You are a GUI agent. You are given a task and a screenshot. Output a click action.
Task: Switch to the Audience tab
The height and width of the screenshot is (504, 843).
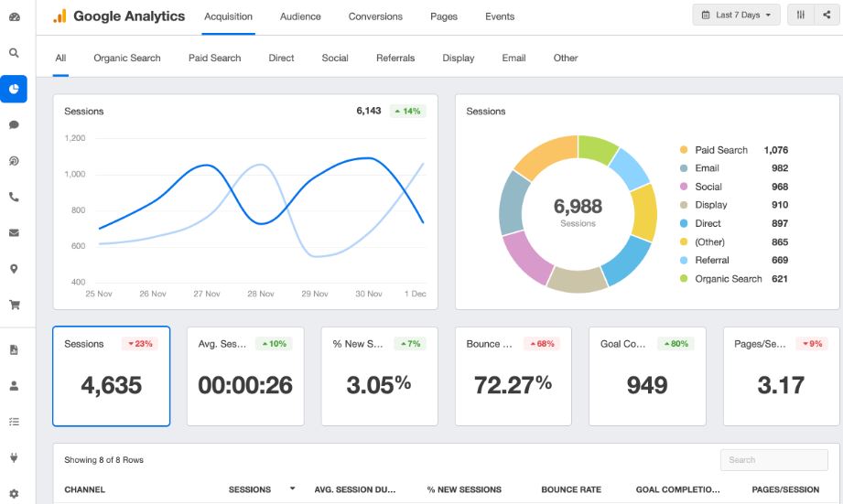tap(300, 16)
